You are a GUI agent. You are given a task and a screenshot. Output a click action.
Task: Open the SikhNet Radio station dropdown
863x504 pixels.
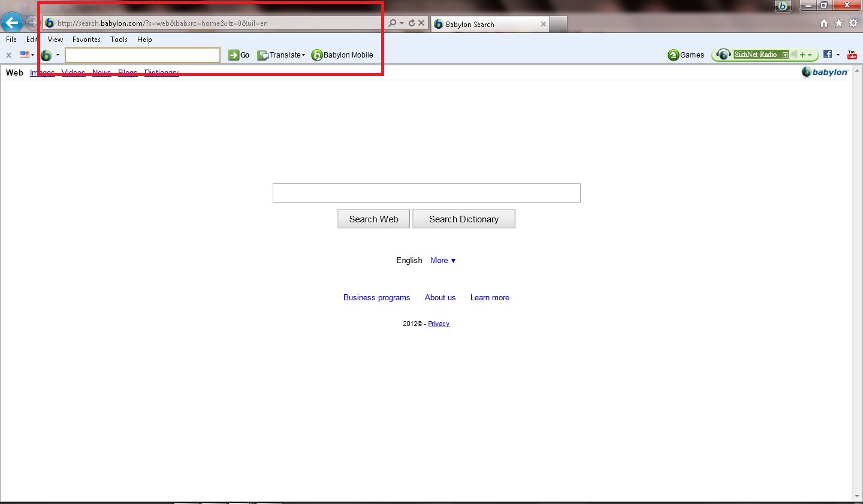click(785, 55)
